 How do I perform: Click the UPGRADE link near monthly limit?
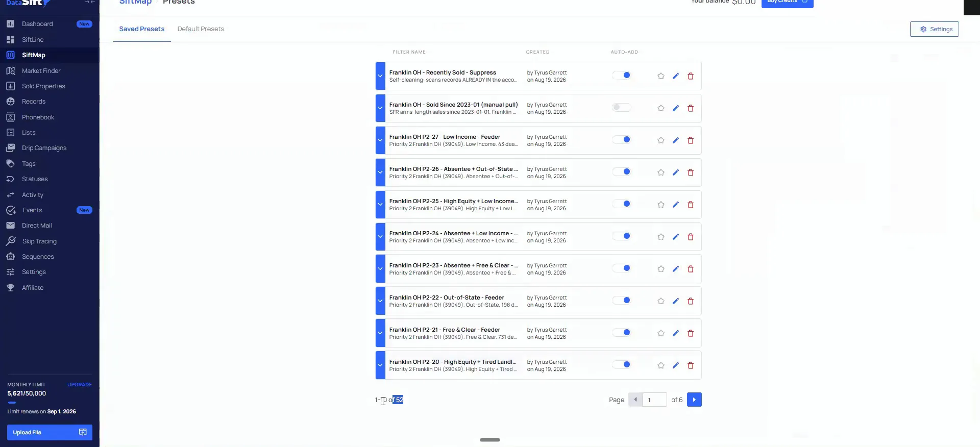tap(80, 385)
